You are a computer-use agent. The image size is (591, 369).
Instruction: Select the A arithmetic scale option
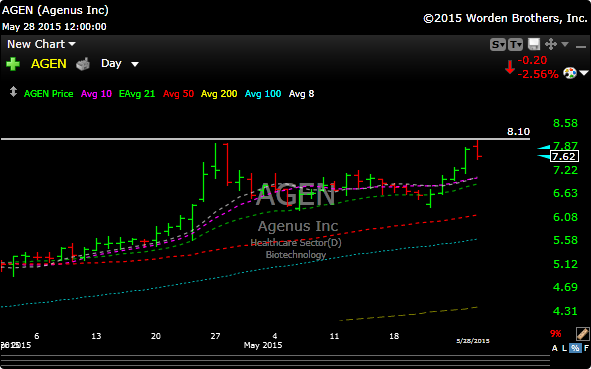pos(554,348)
